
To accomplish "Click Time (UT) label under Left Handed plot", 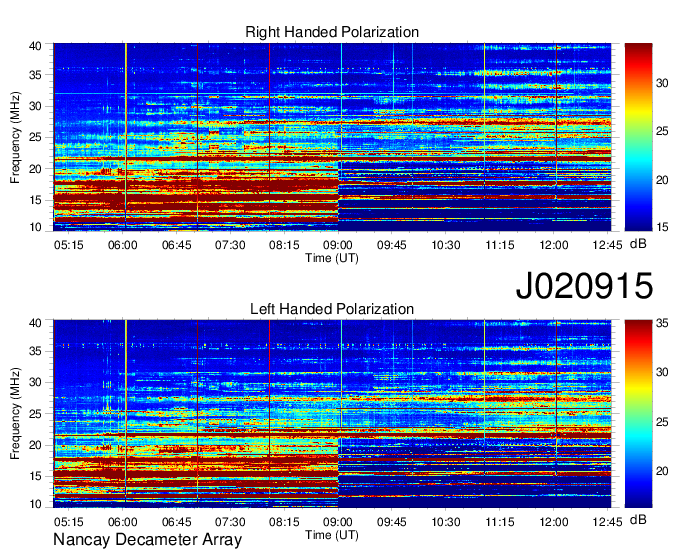I will 332,535.
